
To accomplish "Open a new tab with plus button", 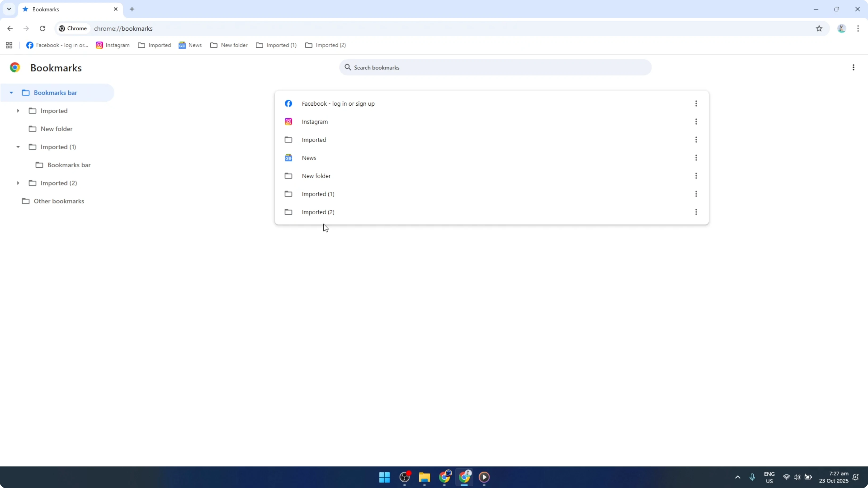I will 132,9.
